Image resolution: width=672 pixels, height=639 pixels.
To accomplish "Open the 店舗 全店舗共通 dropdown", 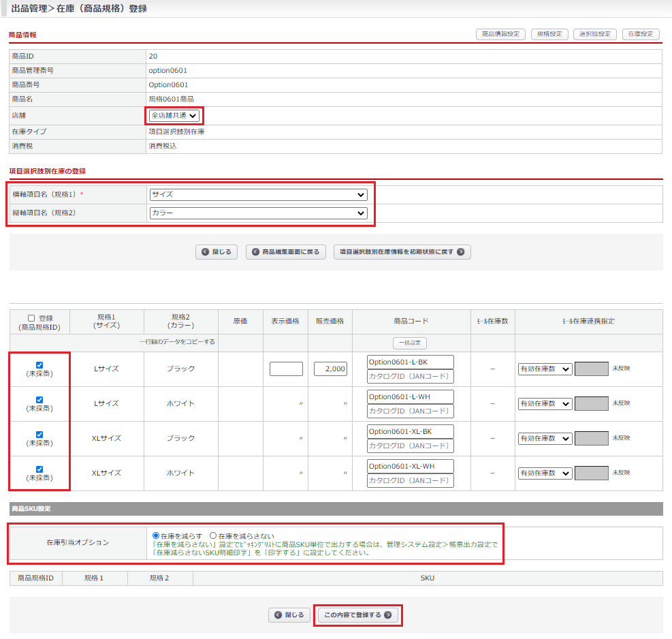I will (x=174, y=116).
